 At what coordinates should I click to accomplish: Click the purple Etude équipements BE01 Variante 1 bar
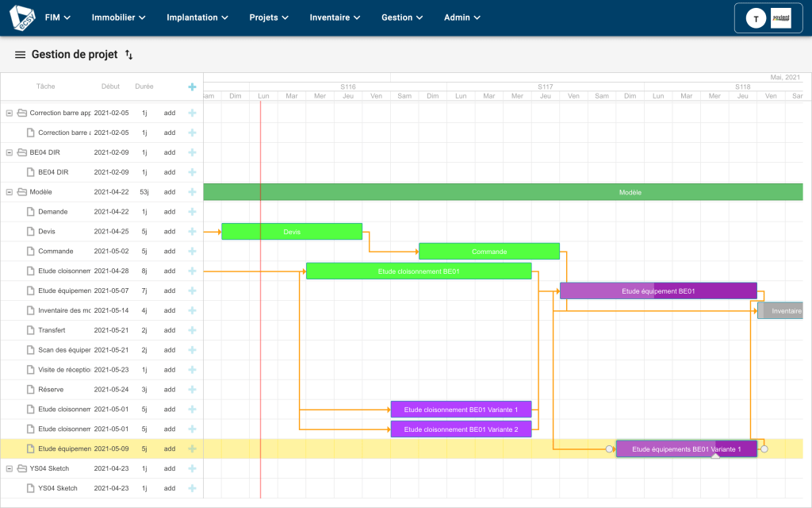tap(686, 448)
